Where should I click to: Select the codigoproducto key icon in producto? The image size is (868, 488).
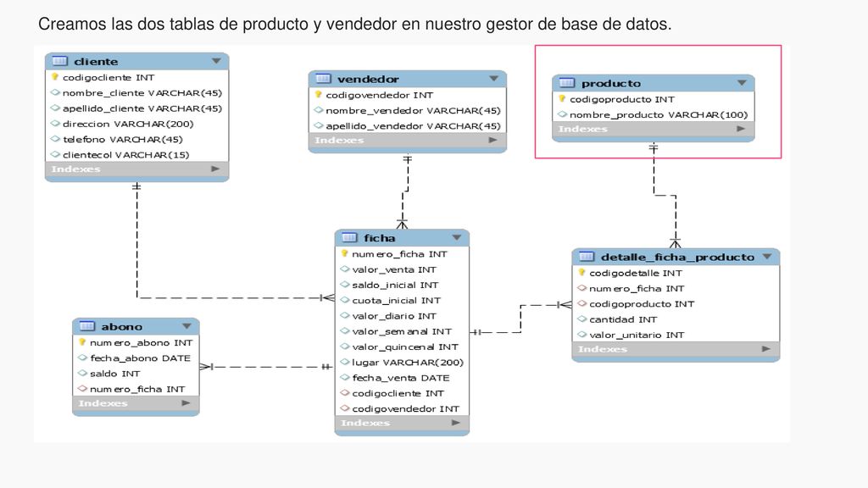coord(562,98)
